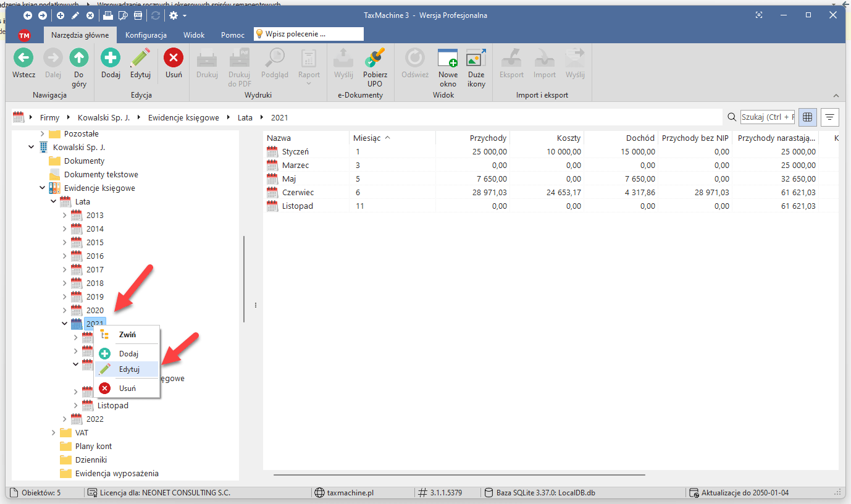
Task: Switch view using Duże ikony
Action: 476,59
